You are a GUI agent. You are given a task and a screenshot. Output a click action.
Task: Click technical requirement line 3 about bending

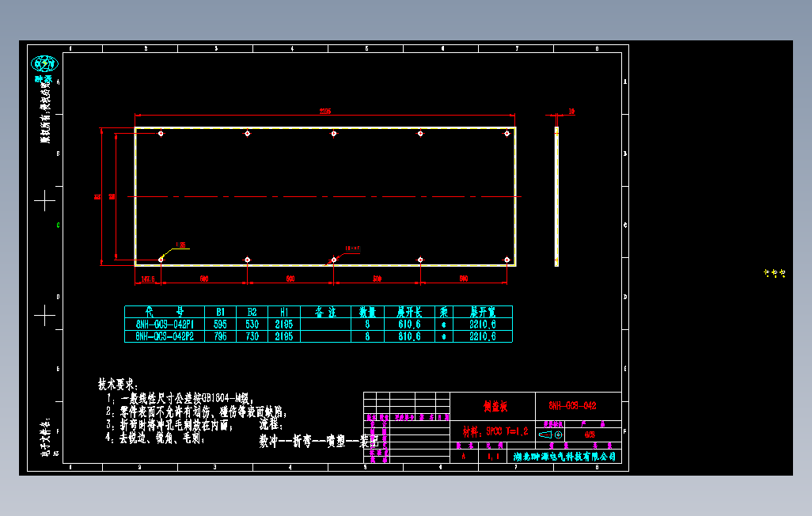tap(169, 425)
